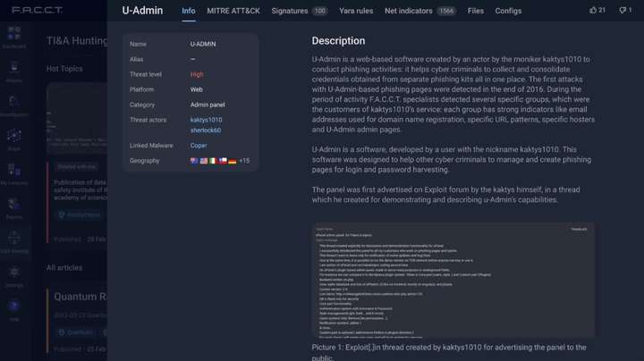
Task: Open Help in the left sidebar
Action: coord(14,310)
